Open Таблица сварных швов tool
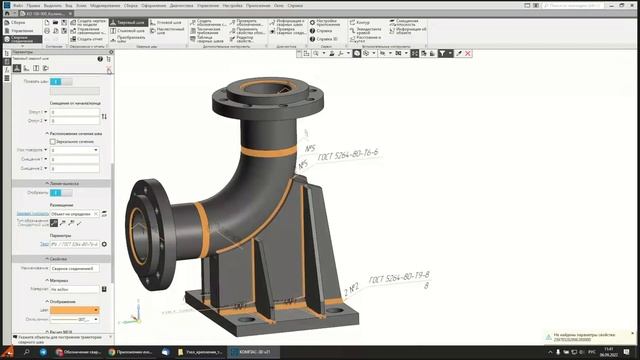 (207, 39)
